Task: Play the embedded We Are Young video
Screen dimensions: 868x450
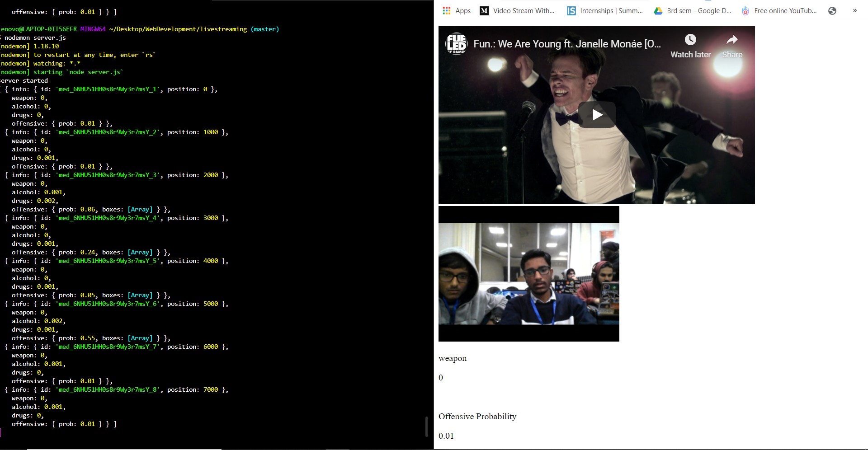Action: (x=596, y=114)
